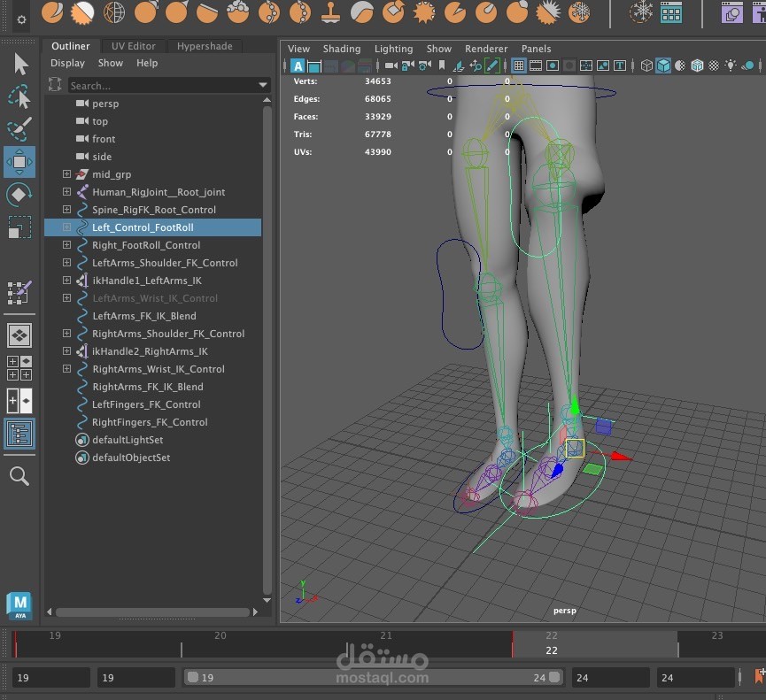The height and width of the screenshot is (700, 766).
Task: Switch to the UV Editor tab
Action: coord(134,46)
